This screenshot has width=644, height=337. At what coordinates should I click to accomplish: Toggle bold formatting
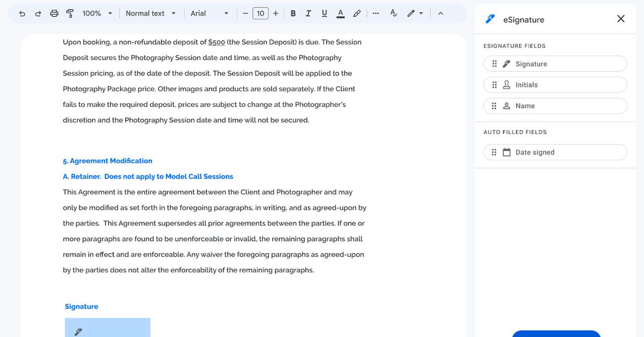pos(292,13)
